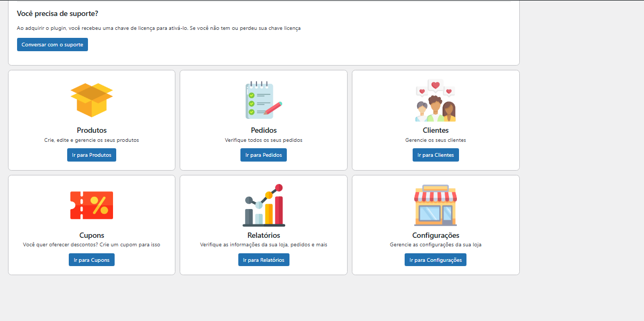Screen dimensions: 644x321
Task: Click the "Você precisa de suporte?" heading
Action: click(58, 13)
